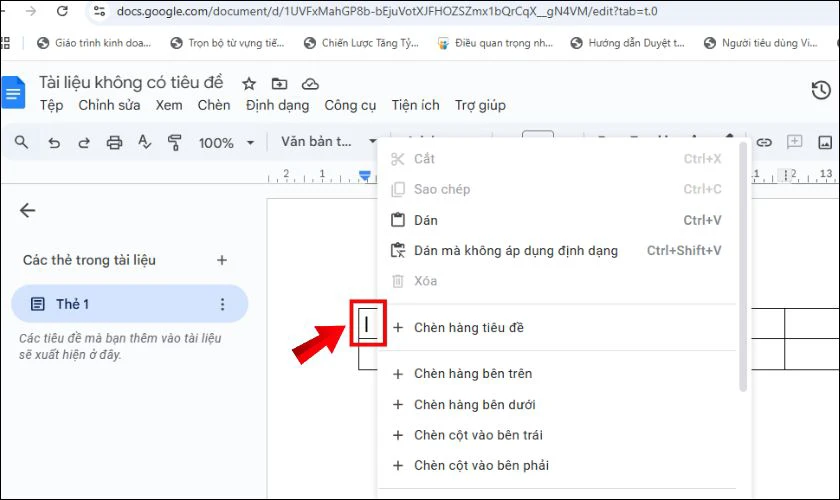The width and height of the screenshot is (840, 500).
Task: Reload the browser page
Action: point(62,11)
